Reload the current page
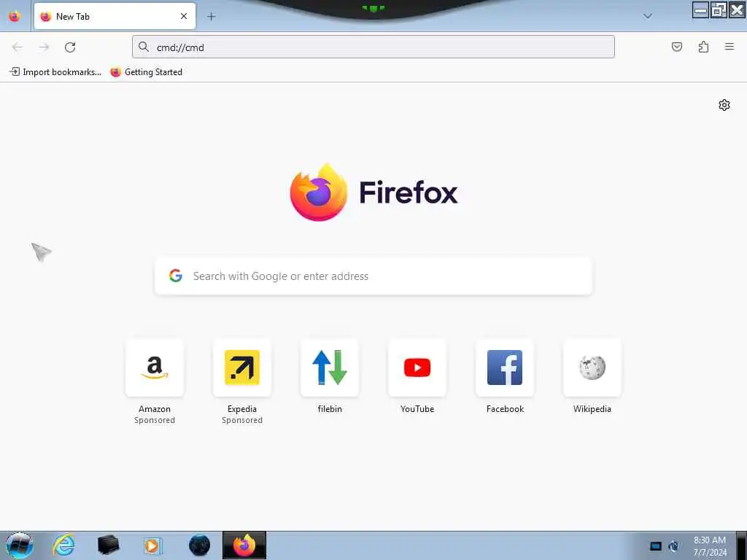747x560 pixels. point(70,47)
